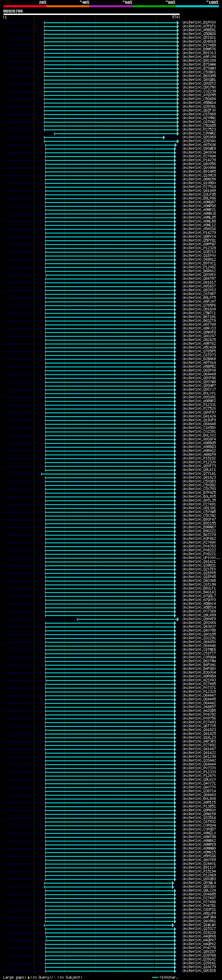Click the purple ~60% identity color segment
This screenshot has height=980, width=222.
(111, 6)
